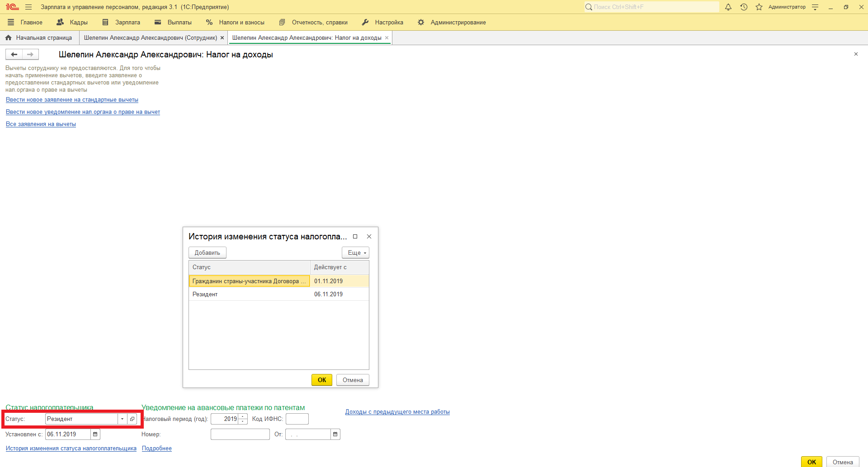The width and height of the screenshot is (868, 467).
Task: Open the hamburger main menu icon
Action: point(28,7)
